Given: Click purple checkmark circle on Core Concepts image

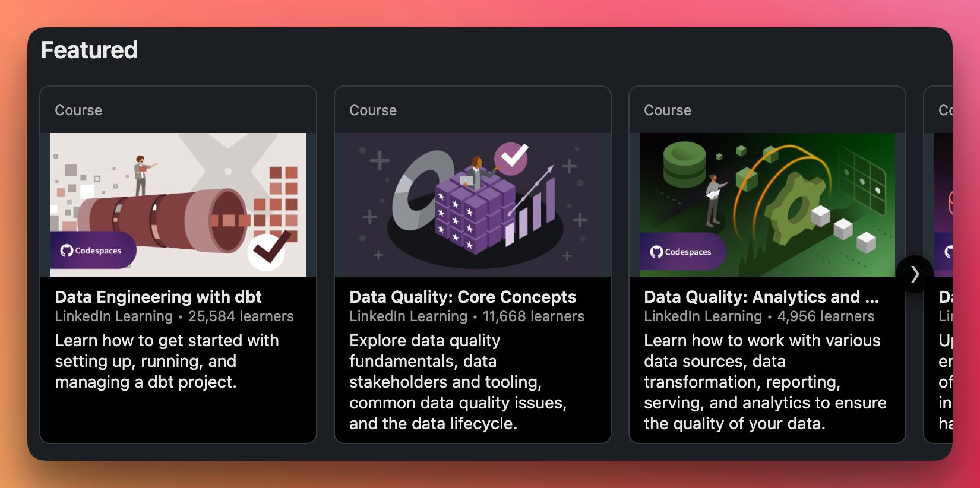Looking at the screenshot, I should (511, 158).
